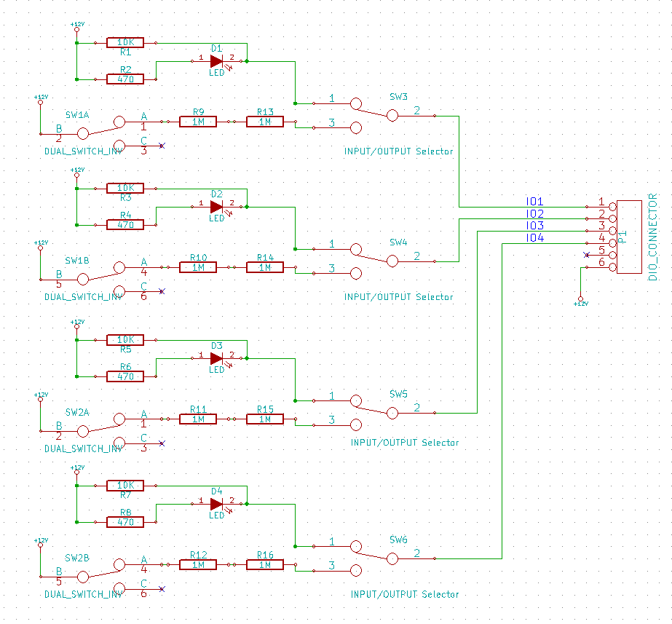
Task: Select resistor R13 1M symbol
Action: [x=265, y=122]
